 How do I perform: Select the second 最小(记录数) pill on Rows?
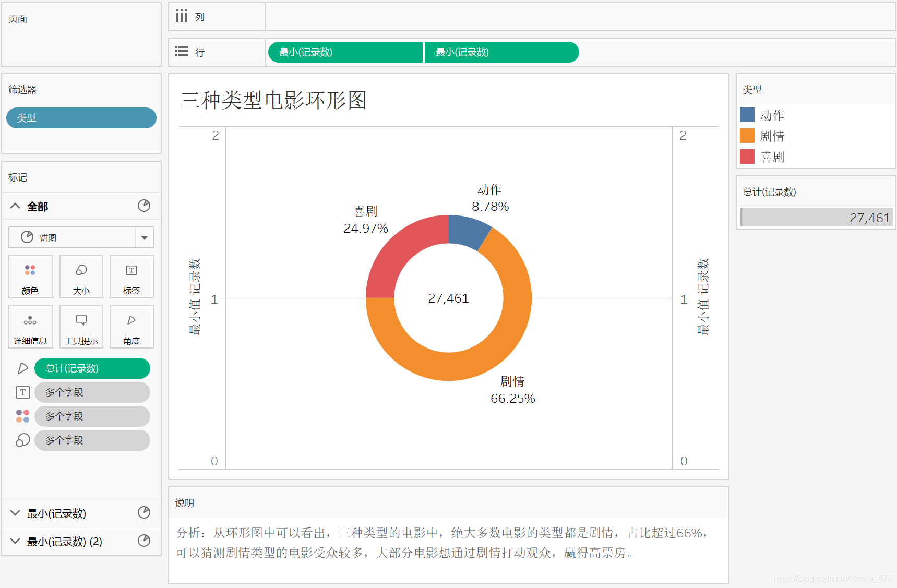tap(501, 52)
